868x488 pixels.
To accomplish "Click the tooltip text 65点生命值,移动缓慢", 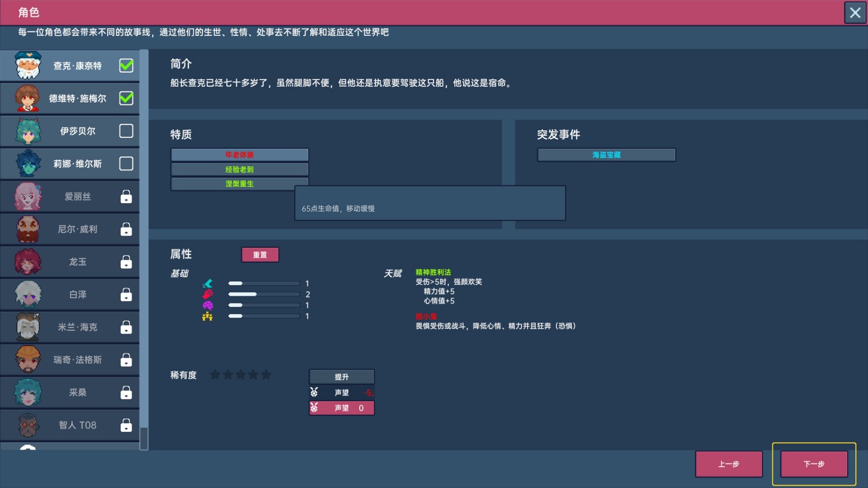I will tap(338, 208).
